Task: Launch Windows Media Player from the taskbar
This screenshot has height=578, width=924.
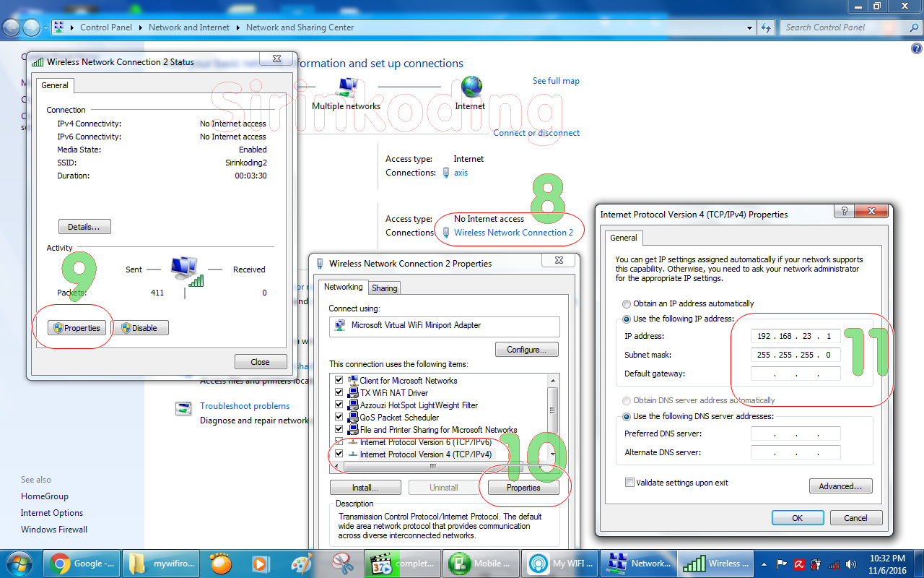Action: (x=259, y=564)
